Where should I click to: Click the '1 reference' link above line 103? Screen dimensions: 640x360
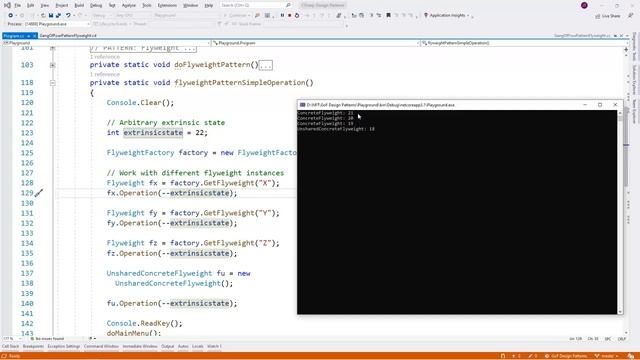click(105, 57)
